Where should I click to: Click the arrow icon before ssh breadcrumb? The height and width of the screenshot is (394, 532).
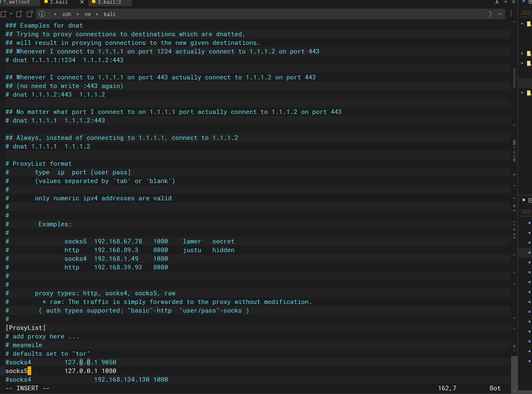[x=55, y=14]
